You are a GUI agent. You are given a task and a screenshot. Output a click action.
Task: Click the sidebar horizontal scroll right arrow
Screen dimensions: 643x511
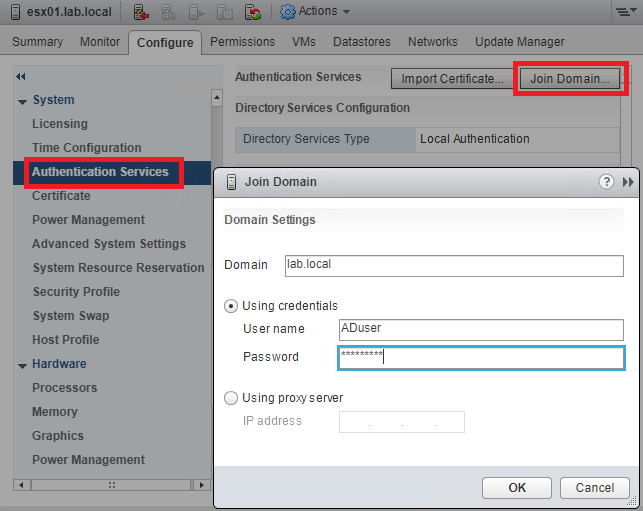(201, 485)
